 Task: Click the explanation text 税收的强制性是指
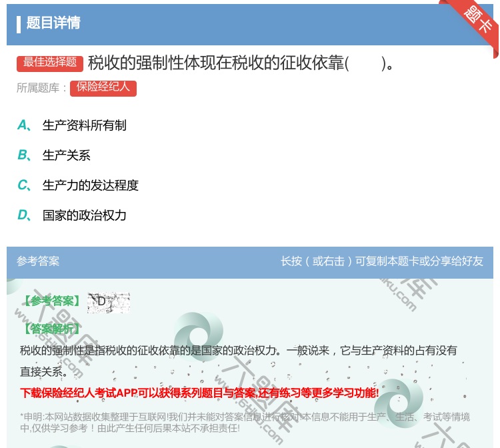point(238,361)
